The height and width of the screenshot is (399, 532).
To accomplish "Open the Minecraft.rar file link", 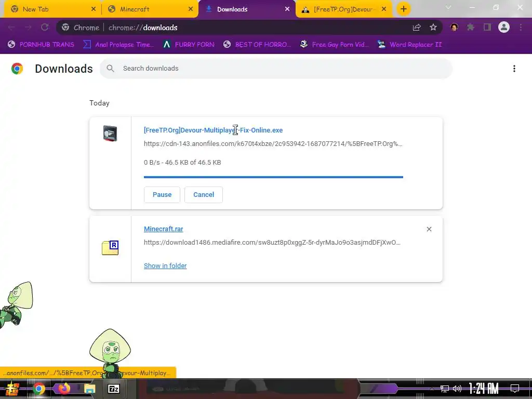I will pos(163,229).
